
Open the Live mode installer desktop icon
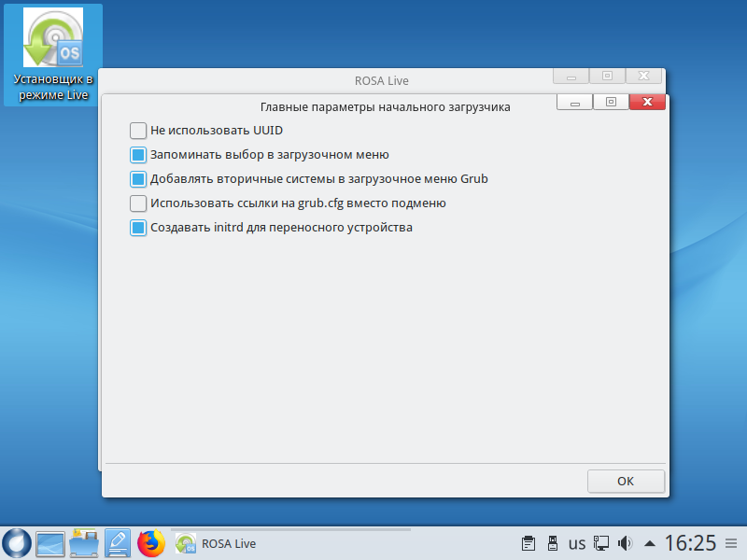[52, 54]
